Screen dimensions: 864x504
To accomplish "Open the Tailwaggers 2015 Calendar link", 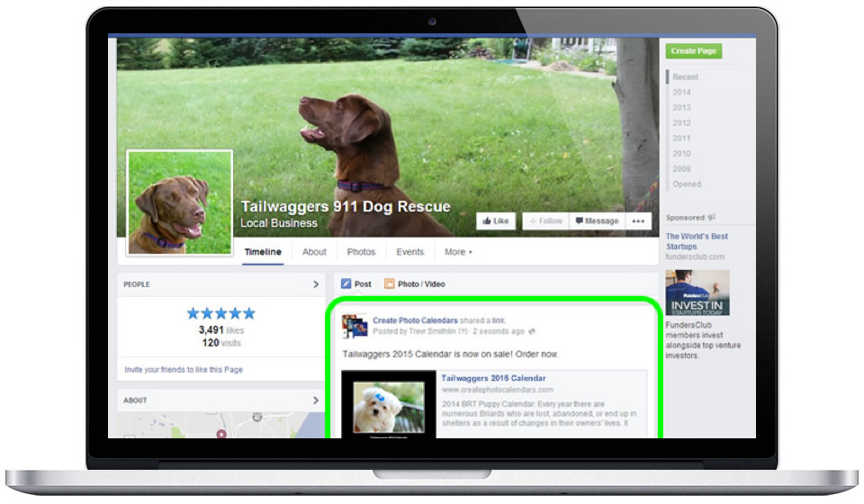I will 493,378.
